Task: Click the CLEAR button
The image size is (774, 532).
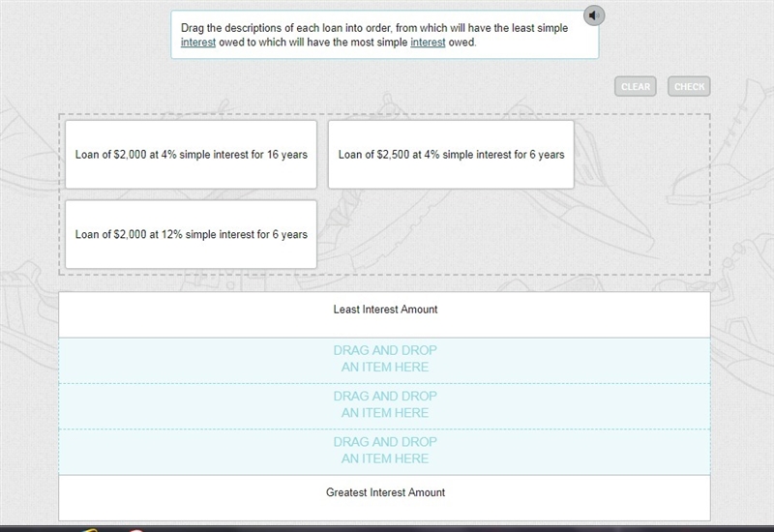Action: pos(636,86)
